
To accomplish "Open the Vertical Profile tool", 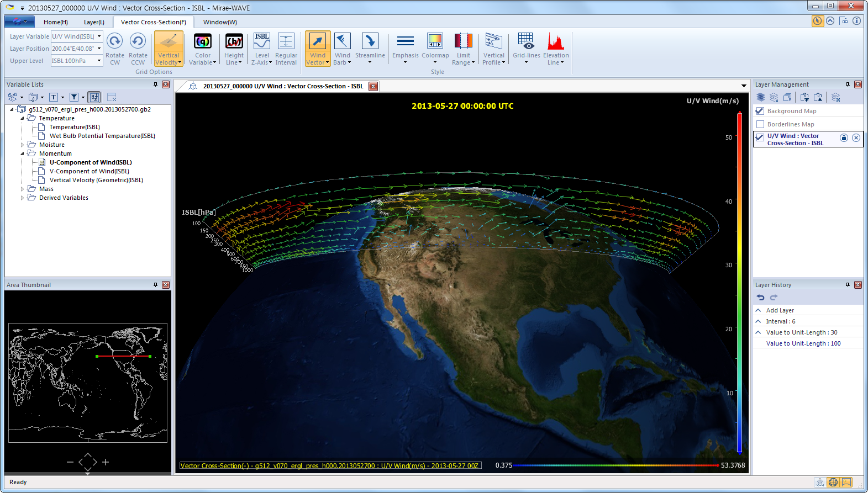I will click(494, 49).
